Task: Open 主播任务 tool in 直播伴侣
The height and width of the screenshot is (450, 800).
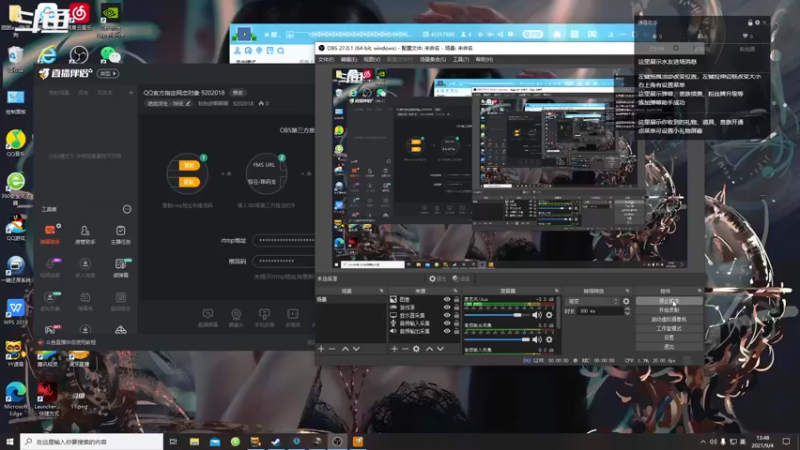Action: [120, 235]
